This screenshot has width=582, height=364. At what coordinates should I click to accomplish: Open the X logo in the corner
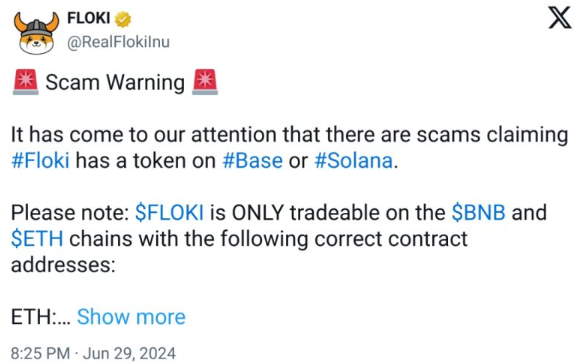pos(560,17)
